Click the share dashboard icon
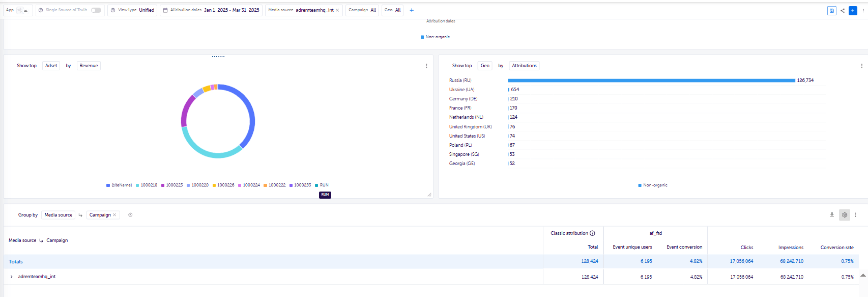Image resolution: width=868 pixels, height=297 pixels. point(843,11)
